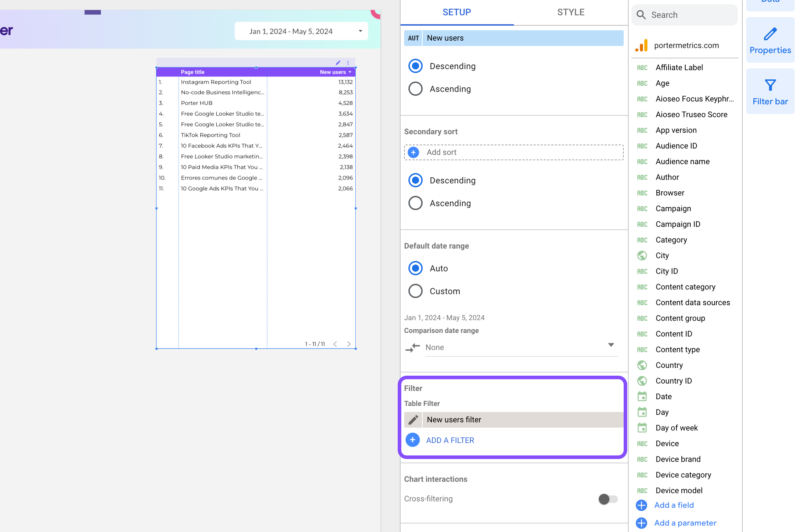Click the pencil icon next to New users filter
Viewport: 799px width, 532px height.
tap(413, 420)
